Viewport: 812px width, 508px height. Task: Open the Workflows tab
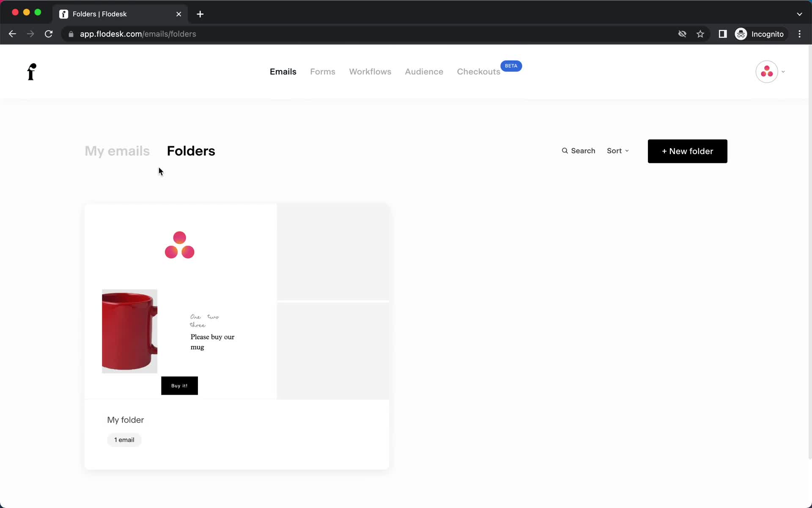[370, 72]
